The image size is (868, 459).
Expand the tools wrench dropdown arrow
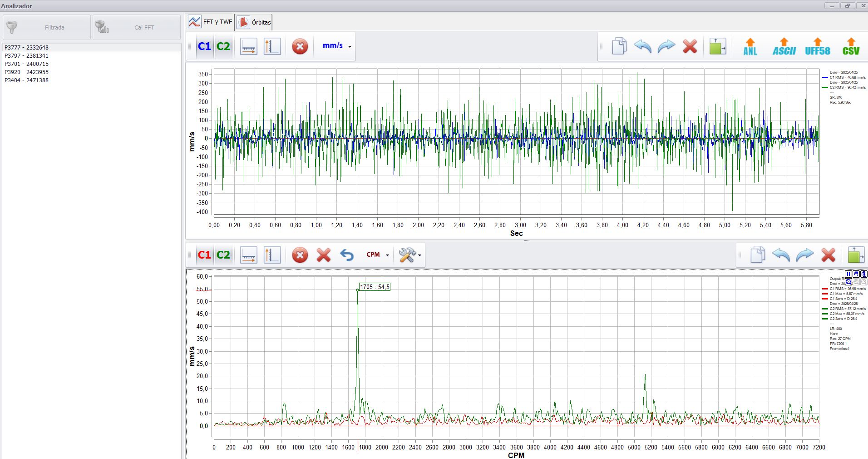tap(420, 255)
